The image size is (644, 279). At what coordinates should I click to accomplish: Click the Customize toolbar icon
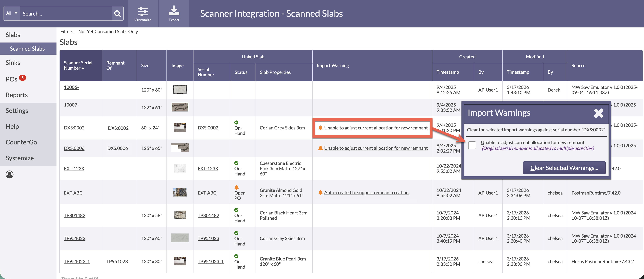(143, 11)
